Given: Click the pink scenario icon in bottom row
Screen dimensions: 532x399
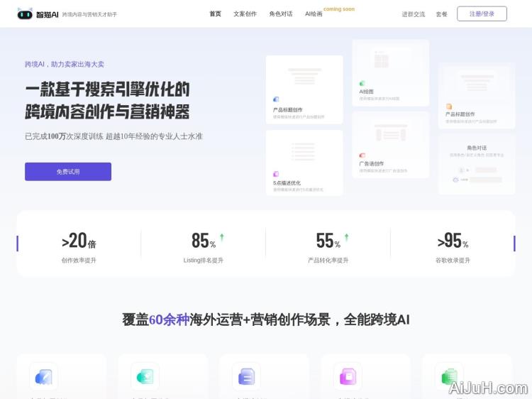Looking at the screenshot, I should [348, 376].
